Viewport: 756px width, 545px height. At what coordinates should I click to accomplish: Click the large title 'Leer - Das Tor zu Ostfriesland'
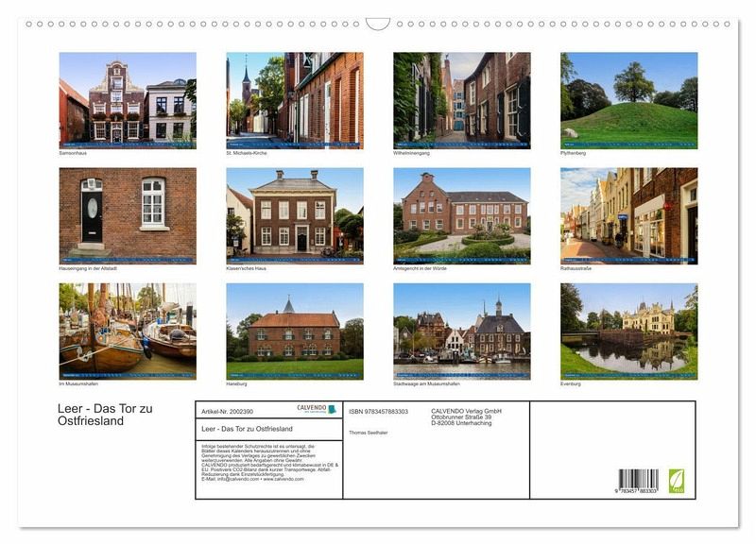[x=105, y=415]
